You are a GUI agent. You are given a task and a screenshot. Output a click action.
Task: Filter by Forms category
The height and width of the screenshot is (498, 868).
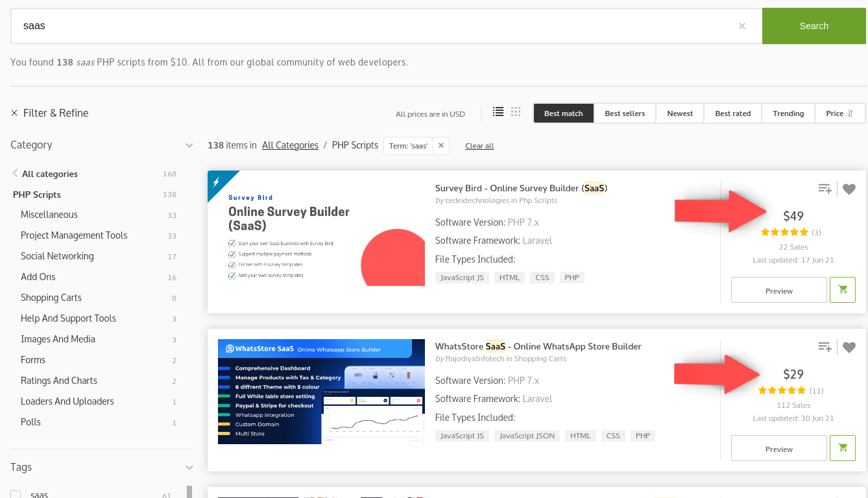pyautogui.click(x=33, y=360)
